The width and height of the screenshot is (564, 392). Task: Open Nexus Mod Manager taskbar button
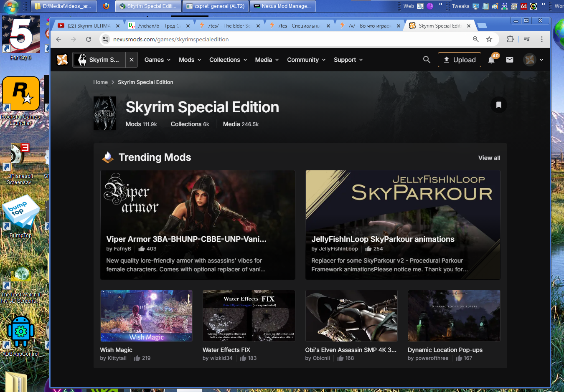click(283, 6)
